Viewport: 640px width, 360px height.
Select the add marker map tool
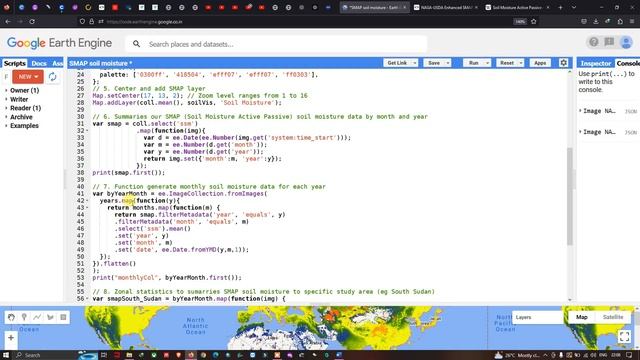click(24, 317)
